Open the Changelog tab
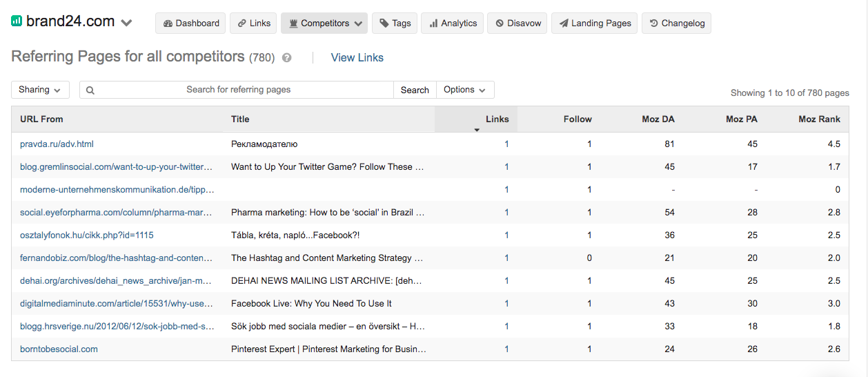The height and width of the screenshot is (377, 868). (x=676, y=23)
